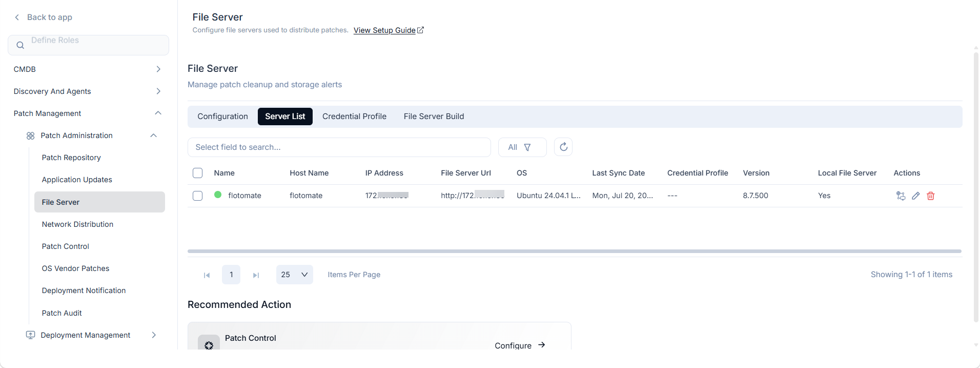Click the Yes local file server cell
The height and width of the screenshot is (368, 980).
click(x=824, y=196)
